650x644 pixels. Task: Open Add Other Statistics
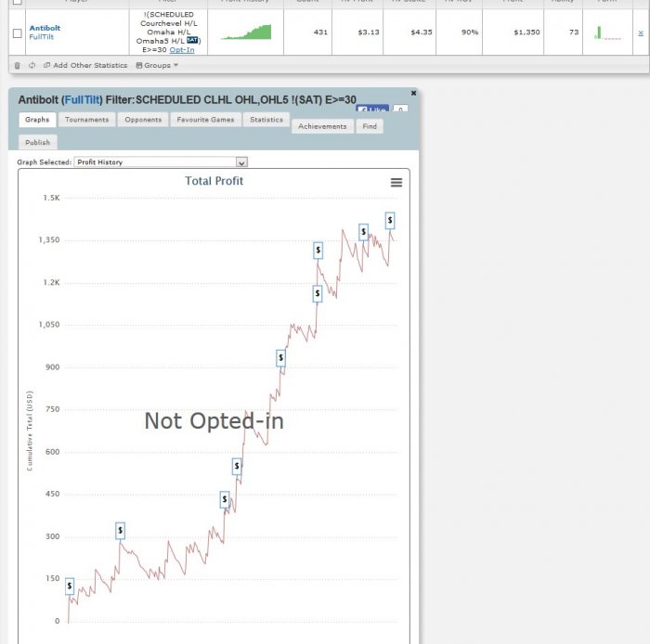coord(85,66)
